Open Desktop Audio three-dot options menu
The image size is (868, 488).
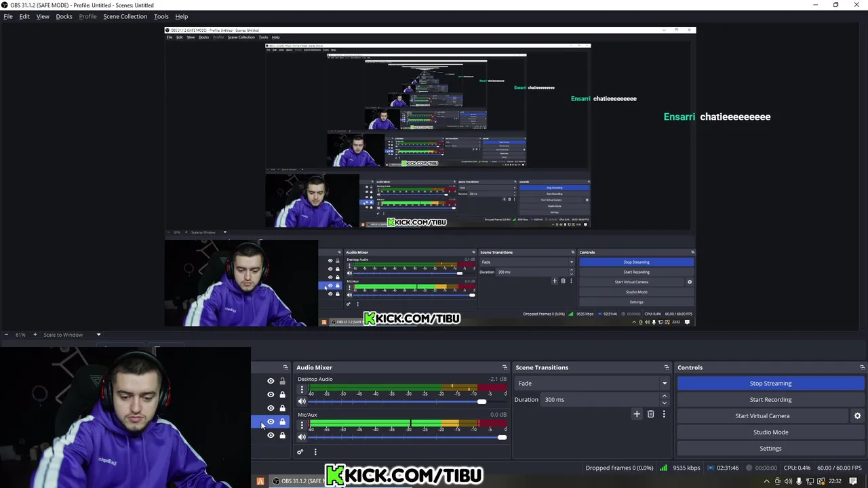pos(302,390)
